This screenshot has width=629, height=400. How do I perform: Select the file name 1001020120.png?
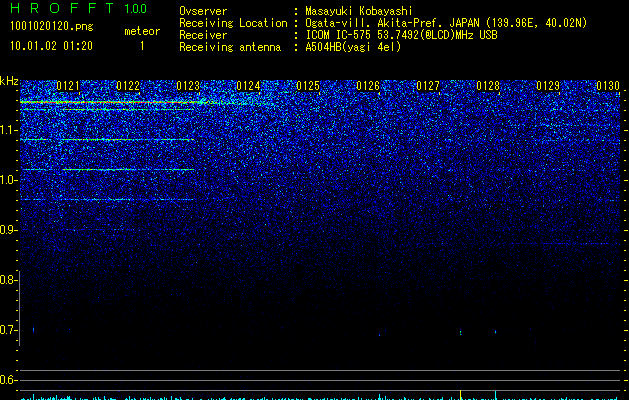point(52,27)
